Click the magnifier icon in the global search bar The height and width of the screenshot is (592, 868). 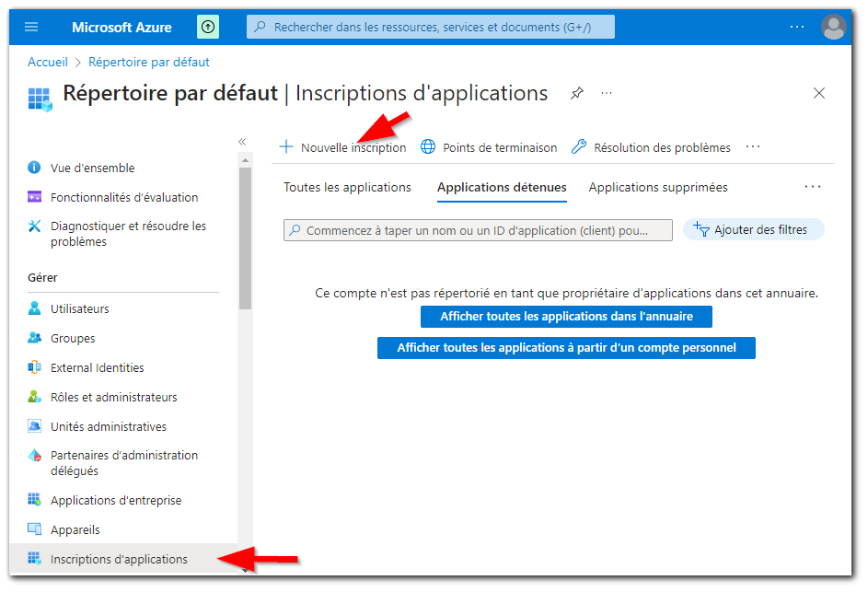[x=260, y=27]
